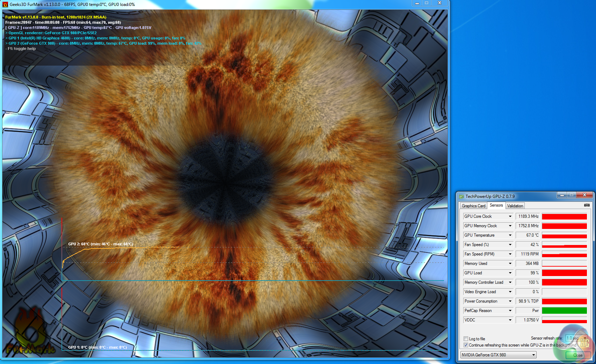
Task: Click the Memory Controller Load red graph
Action: click(x=564, y=282)
